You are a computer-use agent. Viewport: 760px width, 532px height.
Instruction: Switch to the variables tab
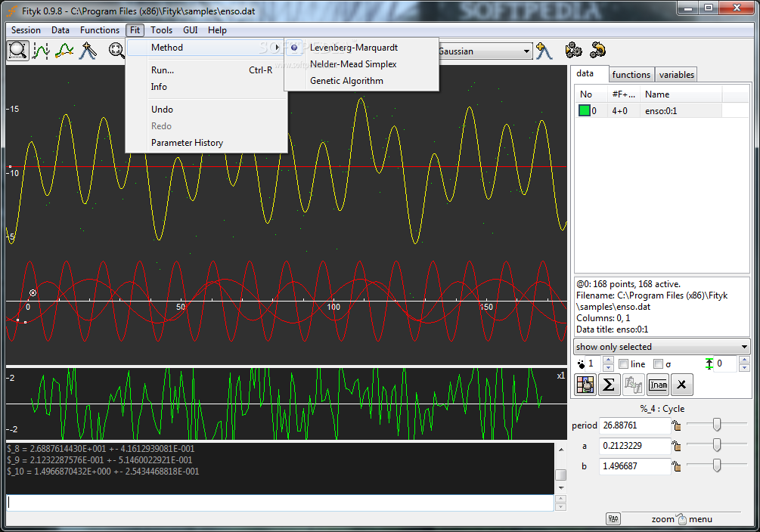point(677,75)
